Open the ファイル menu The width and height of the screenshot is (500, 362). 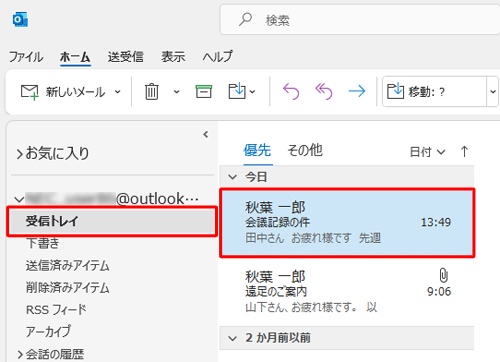pyautogui.click(x=26, y=57)
